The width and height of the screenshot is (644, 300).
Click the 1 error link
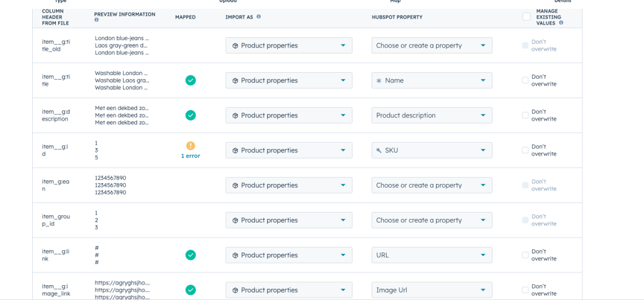point(190,156)
